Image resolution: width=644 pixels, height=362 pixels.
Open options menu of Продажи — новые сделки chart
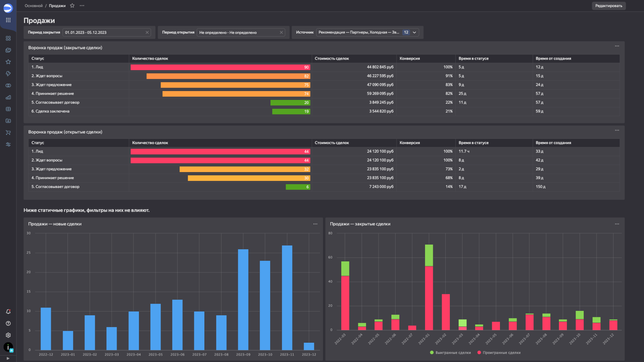[315, 224]
